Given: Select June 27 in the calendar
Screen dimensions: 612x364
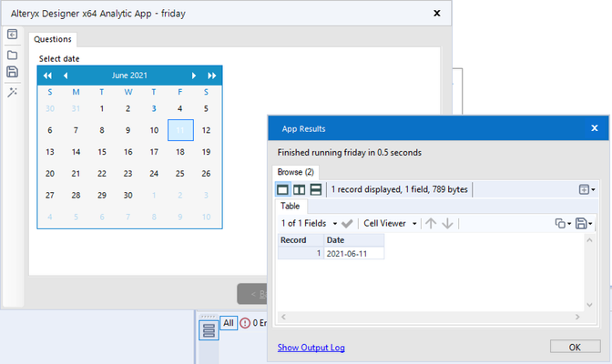Looking at the screenshot, I should point(50,196).
